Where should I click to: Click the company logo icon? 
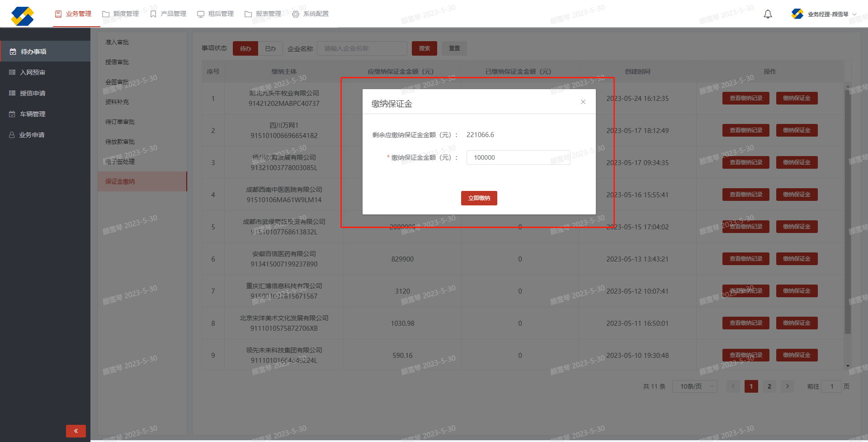coord(23,16)
